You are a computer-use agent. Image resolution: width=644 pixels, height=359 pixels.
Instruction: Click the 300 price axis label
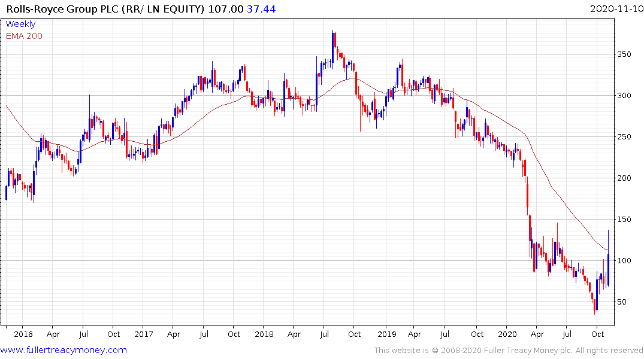[x=624, y=96]
